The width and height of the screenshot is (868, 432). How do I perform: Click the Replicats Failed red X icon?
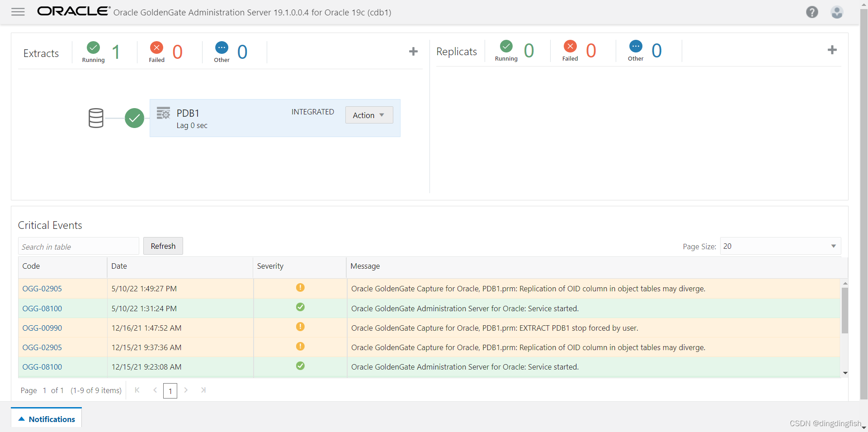coord(570,46)
